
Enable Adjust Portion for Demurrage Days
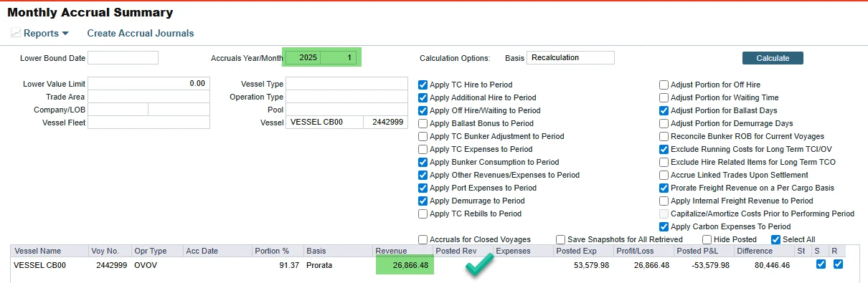(x=664, y=123)
